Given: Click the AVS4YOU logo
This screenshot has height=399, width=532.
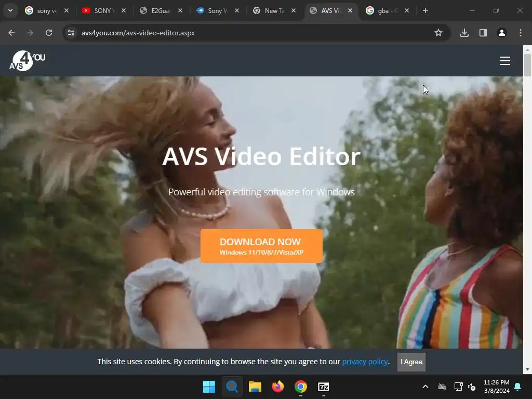Looking at the screenshot, I should tap(27, 61).
